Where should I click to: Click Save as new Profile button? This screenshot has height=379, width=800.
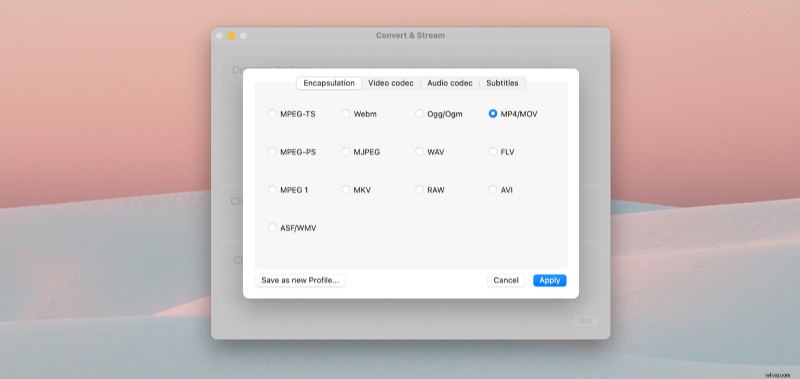[300, 281]
